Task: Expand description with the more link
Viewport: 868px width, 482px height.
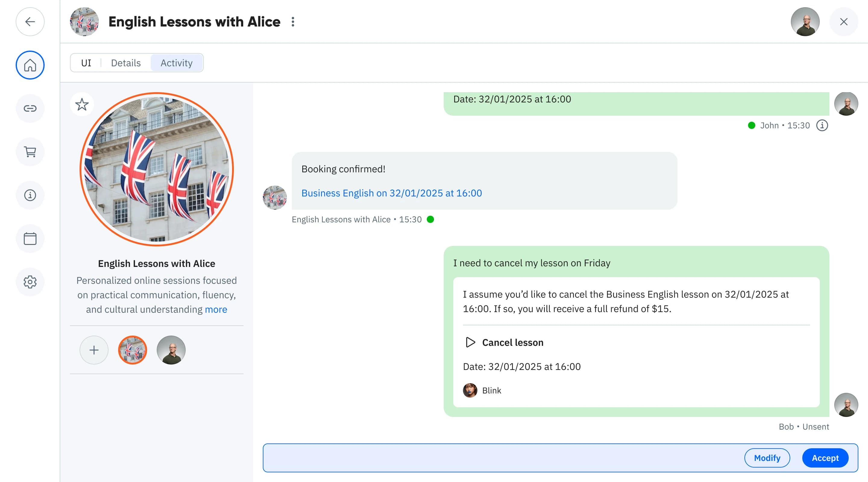Action: [x=216, y=309]
